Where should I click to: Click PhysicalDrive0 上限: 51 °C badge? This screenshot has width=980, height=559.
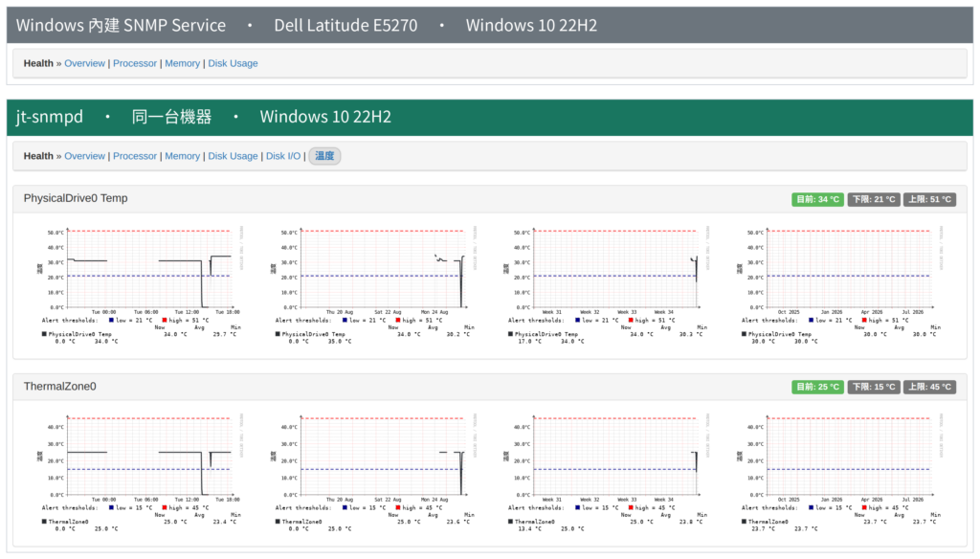pos(929,199)
